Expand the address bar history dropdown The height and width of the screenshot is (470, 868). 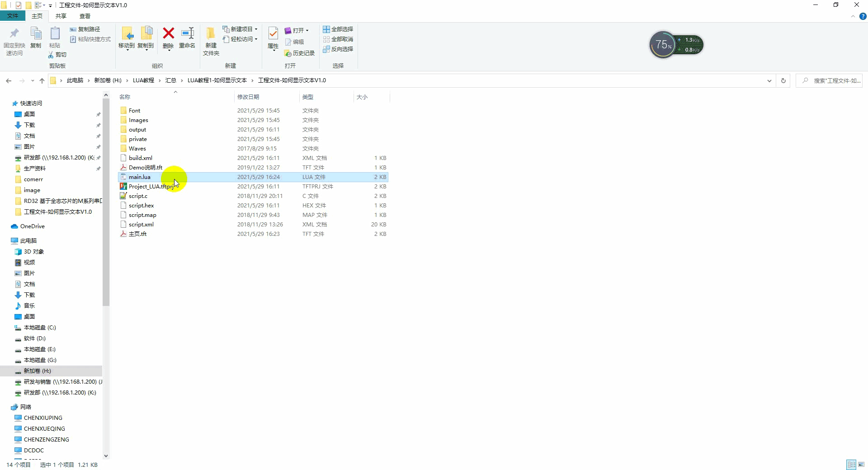tap(769, 81)
